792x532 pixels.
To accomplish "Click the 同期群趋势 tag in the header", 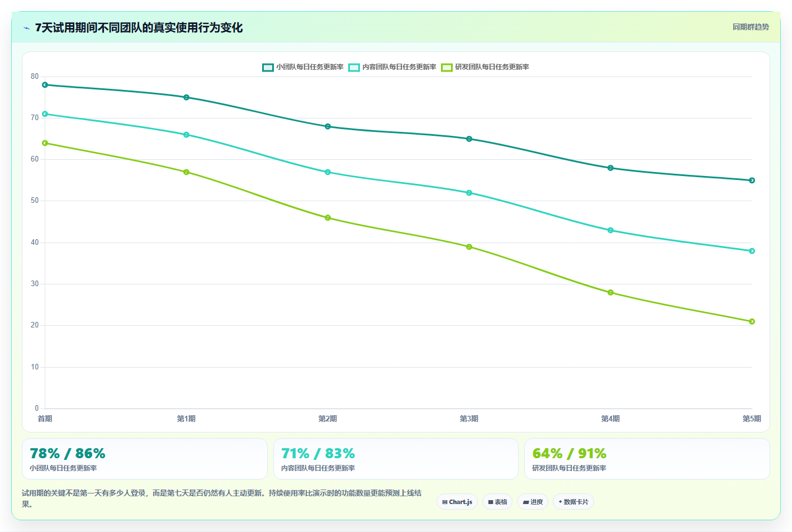I will coord(751,27).
